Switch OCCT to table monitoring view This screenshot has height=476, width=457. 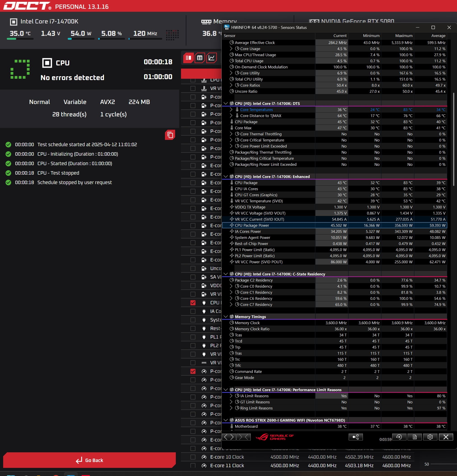click(x=200, y=58)
